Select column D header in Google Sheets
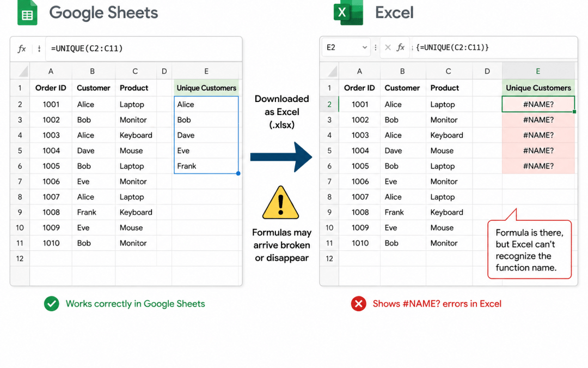Viewport: 588px width, 368px height. click(x=164, y=71)
